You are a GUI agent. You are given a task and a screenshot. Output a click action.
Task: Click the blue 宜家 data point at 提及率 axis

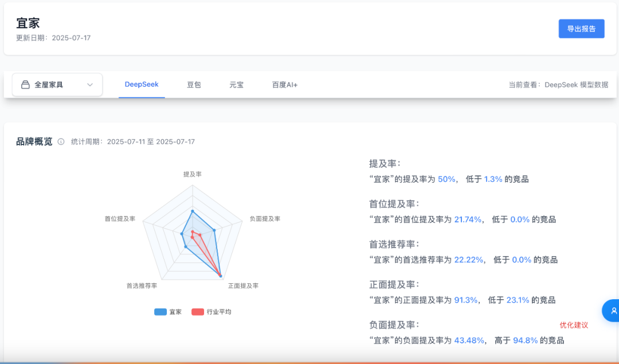193,212
